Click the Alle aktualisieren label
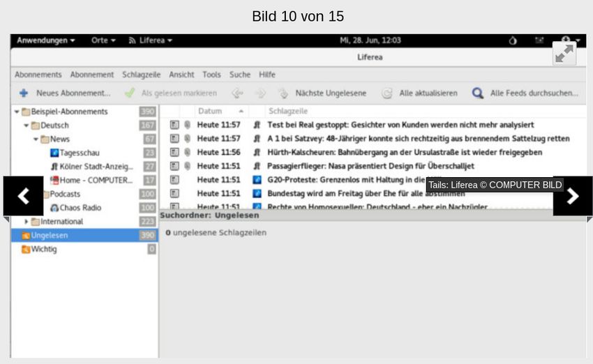Viewport: 593px width, 364px height. click(x=428, y=93)
